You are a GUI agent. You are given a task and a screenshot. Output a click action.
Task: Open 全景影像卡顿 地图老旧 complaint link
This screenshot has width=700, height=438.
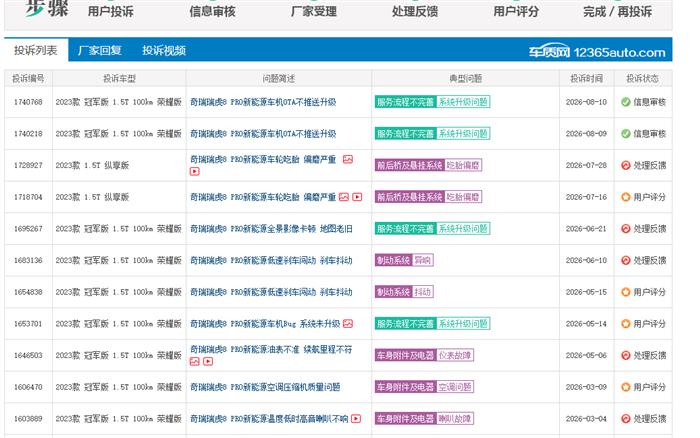(x=271, y=229)
